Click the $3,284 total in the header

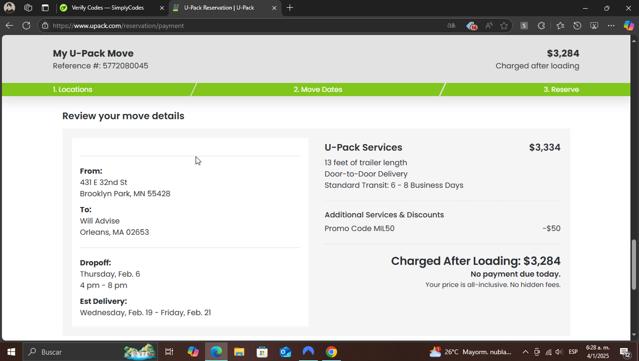[563, 53]
